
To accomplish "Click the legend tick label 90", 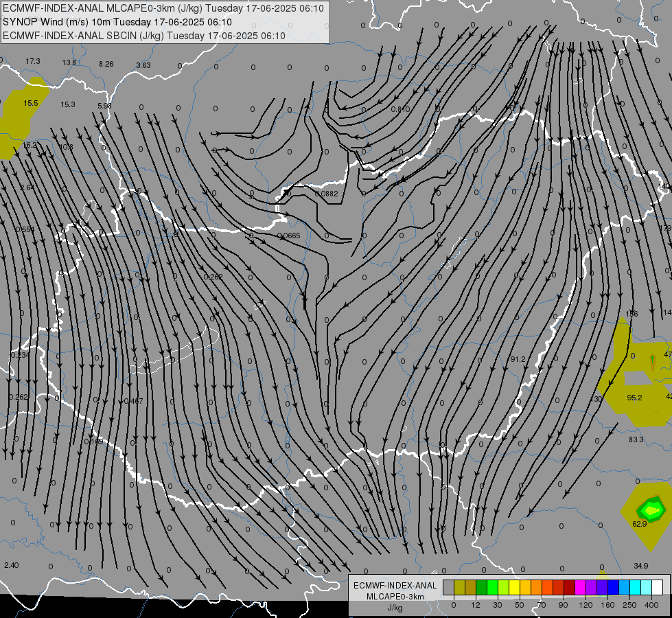I will 563,605.
